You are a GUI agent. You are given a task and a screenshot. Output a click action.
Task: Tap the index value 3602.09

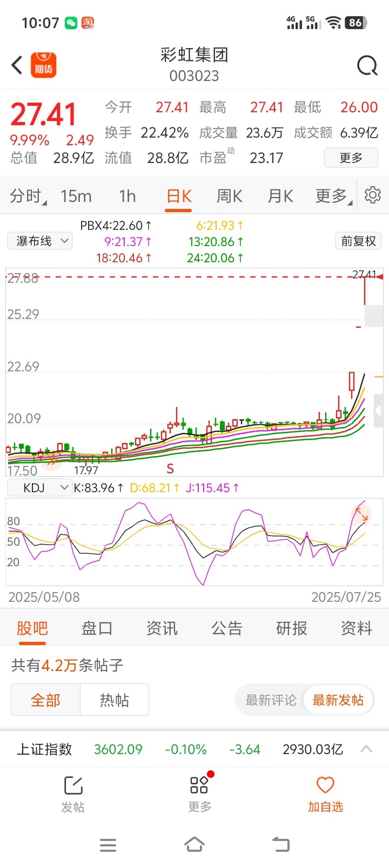tap(118, 749)
